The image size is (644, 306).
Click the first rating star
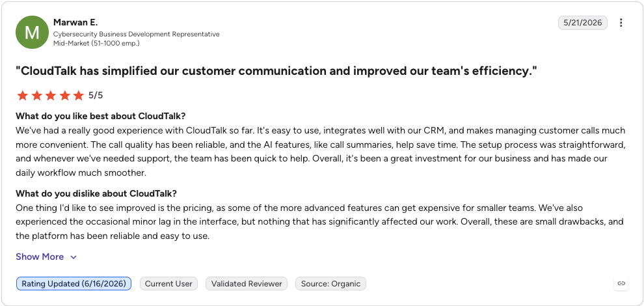tap(23, 96)
